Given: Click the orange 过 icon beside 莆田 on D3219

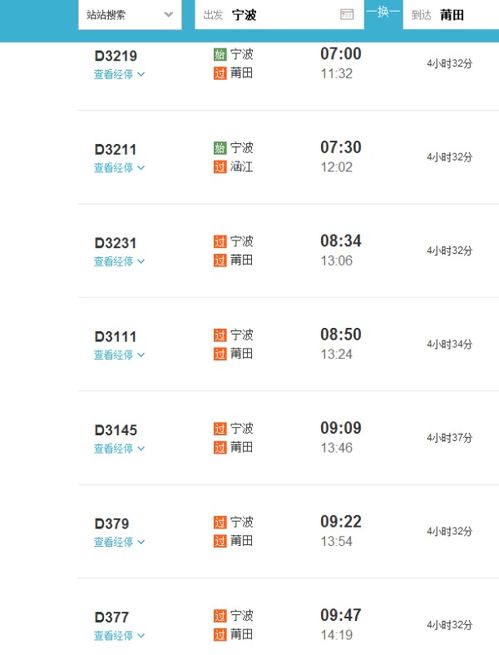Looking at the screenshot, I should 220,74.
